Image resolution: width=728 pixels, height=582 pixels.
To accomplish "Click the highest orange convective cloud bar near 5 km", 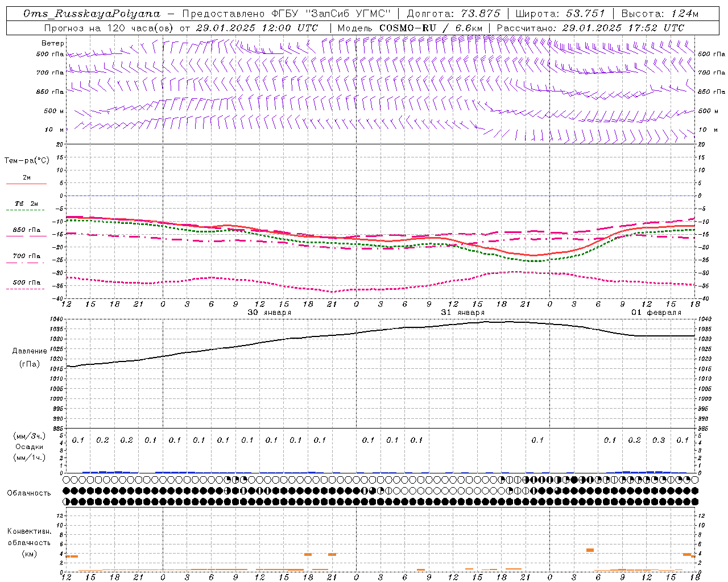I will point(590,550).
